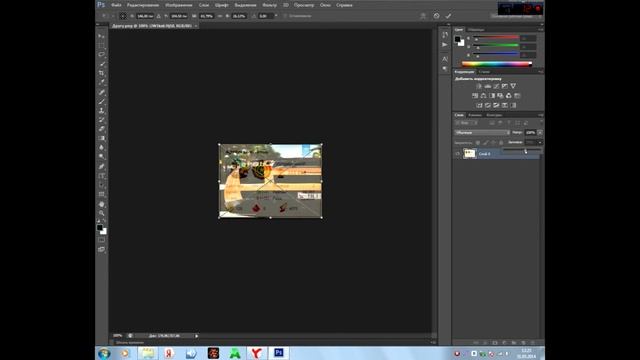
Task: Toggle lock all for layer
Action: click(x=501, y=142)
